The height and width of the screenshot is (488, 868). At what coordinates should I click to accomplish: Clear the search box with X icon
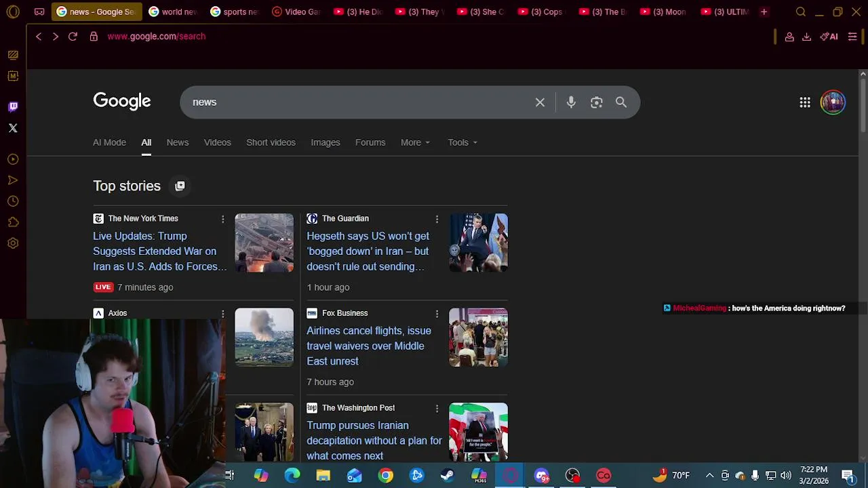pyautogui.click(x=540, y=102)
